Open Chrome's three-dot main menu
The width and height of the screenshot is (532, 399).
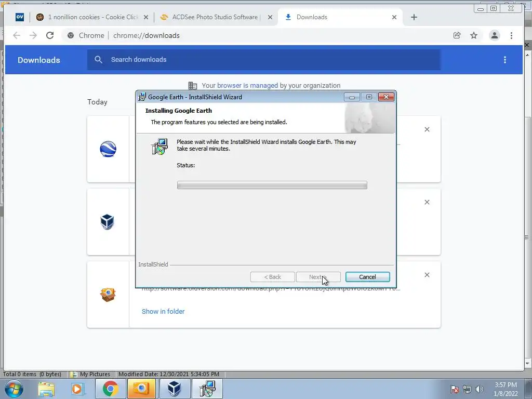pyautogui.click(x=511, y=35)
